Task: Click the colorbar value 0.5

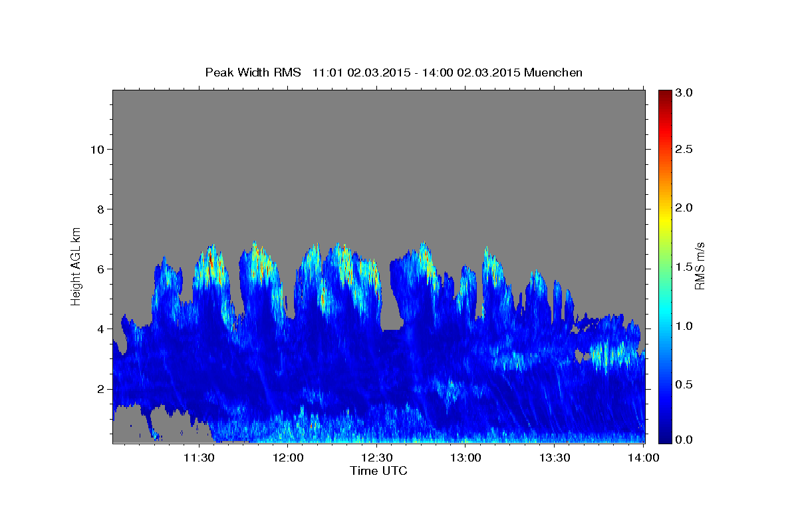Action: (x=684, y=384)
